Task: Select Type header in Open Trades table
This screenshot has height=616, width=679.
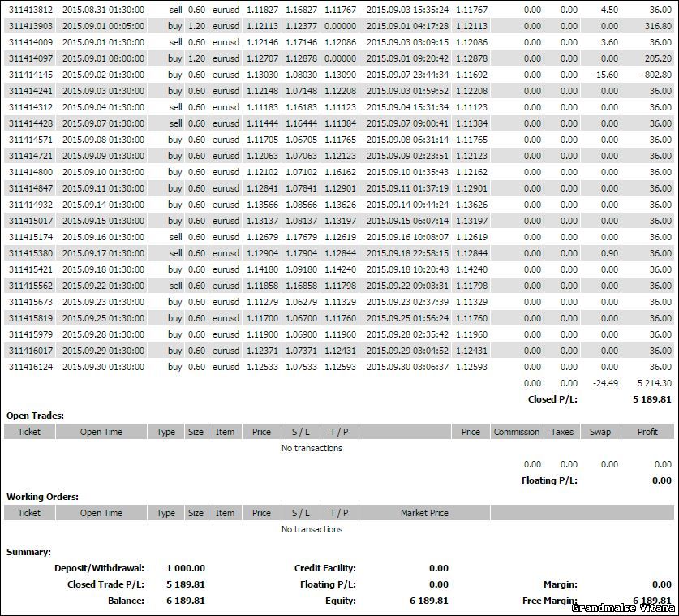Action: (165, 432)
